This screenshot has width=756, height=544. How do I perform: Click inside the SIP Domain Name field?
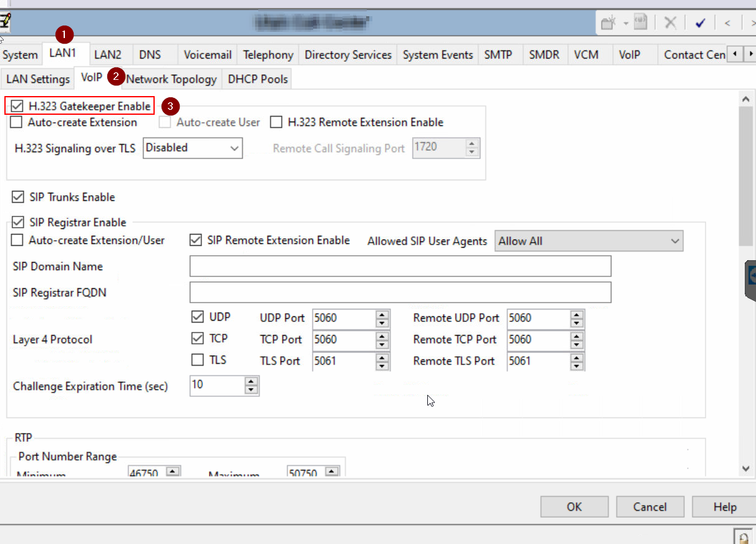(x=399, y=266)
